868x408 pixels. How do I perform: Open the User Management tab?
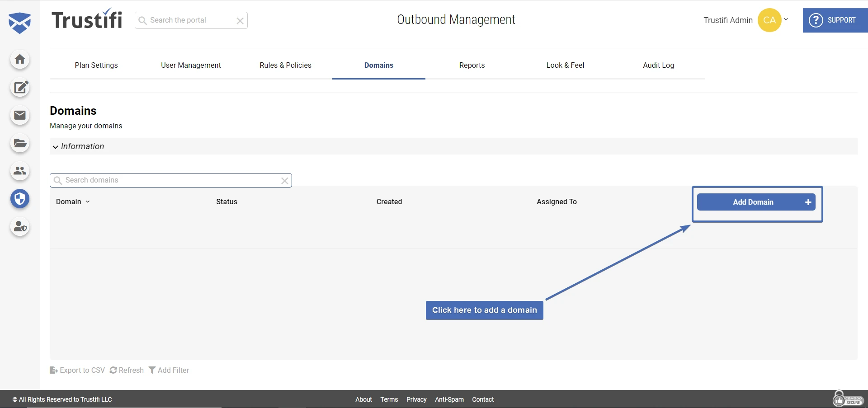(x=191, y=65)
